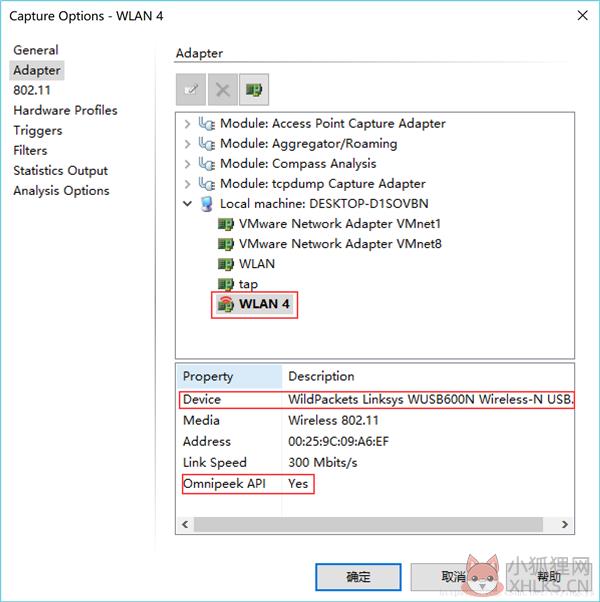
Task: Select Module: Compass Analysis text
Action: coord(298,164)
